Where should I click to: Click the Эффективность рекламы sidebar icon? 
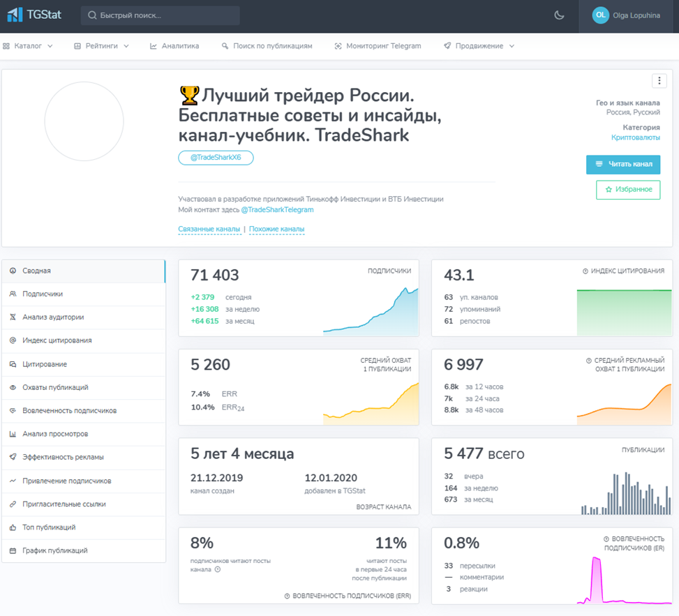[x=13, y=457]
